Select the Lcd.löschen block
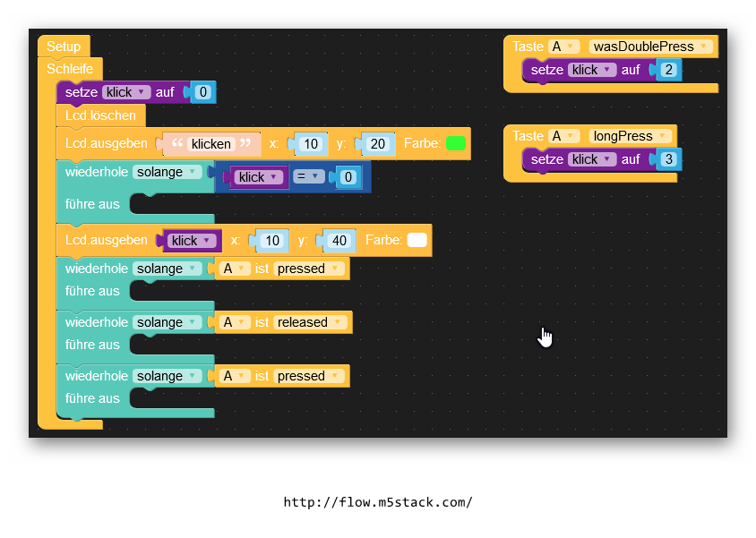 100,115
